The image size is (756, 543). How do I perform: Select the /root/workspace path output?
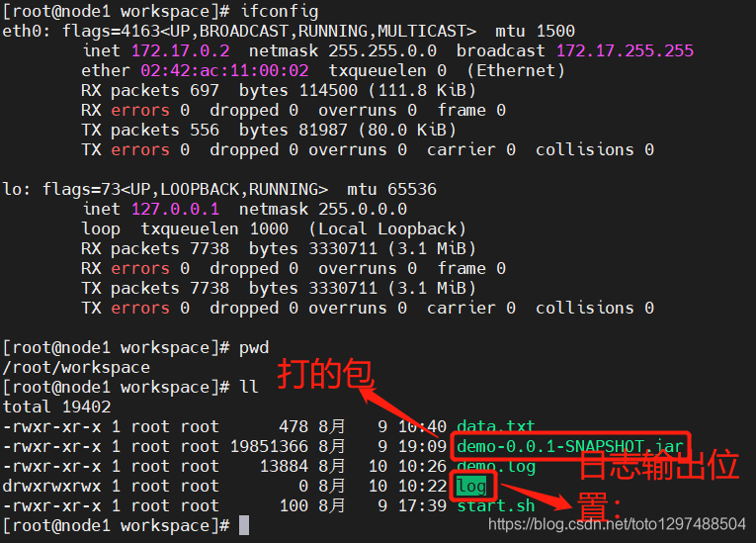[76, 368]
